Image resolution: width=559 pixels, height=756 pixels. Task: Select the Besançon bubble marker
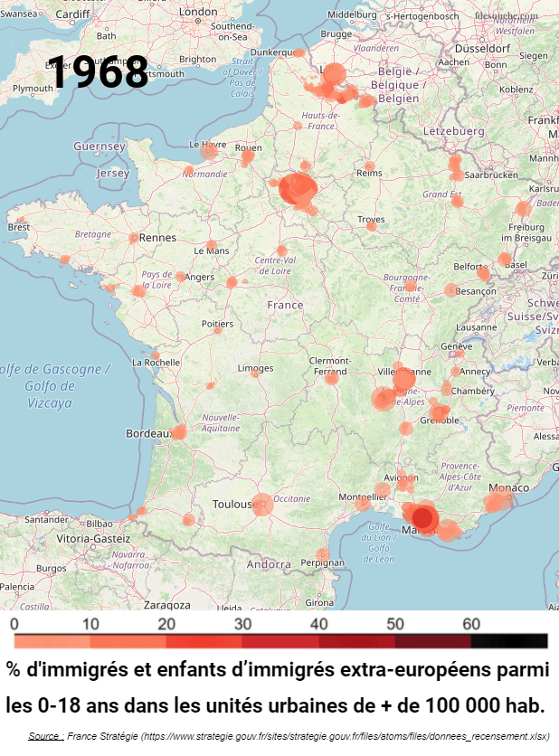[450, 290]
